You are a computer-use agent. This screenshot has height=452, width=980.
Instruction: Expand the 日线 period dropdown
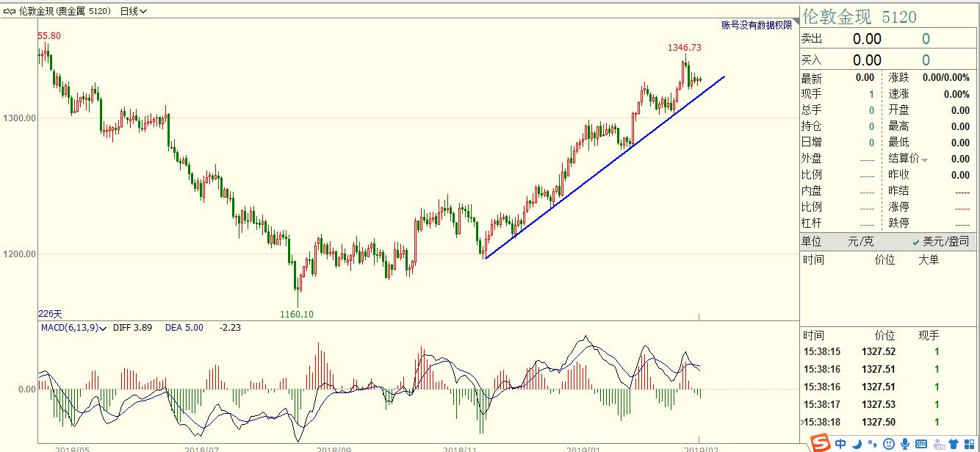tap(133, 11)
